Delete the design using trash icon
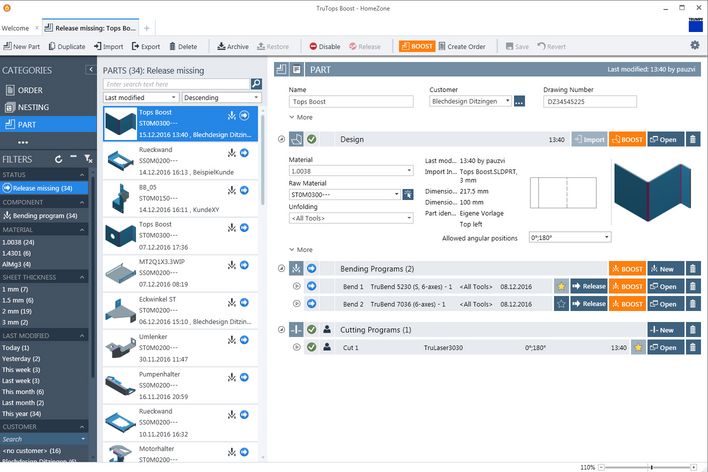The height and width of the screenshot is (472, 708). (693, 140)
